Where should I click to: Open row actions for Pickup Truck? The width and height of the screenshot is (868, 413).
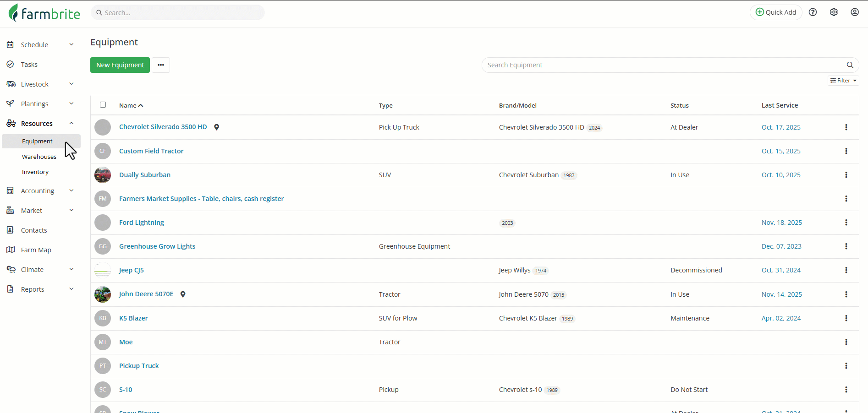coord(846,366)
